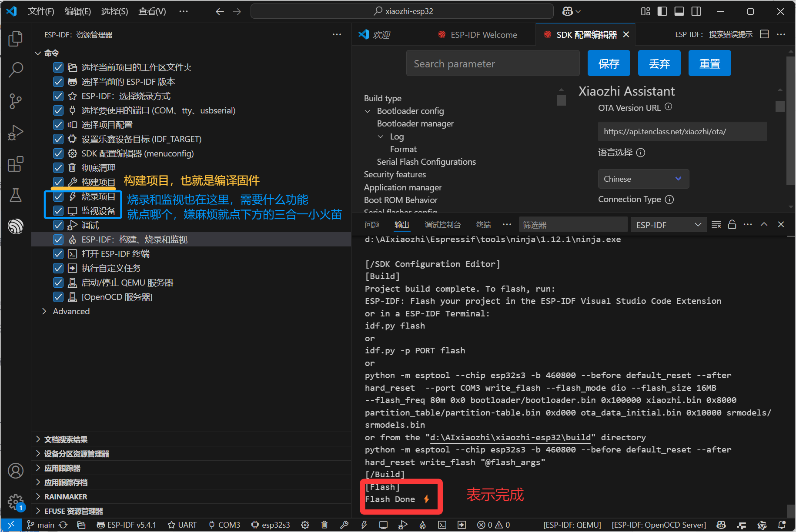Click the trash full clean status bar icon
Image resolution: width=796 pixels, height=532 pixels.
tap(324, 525)
